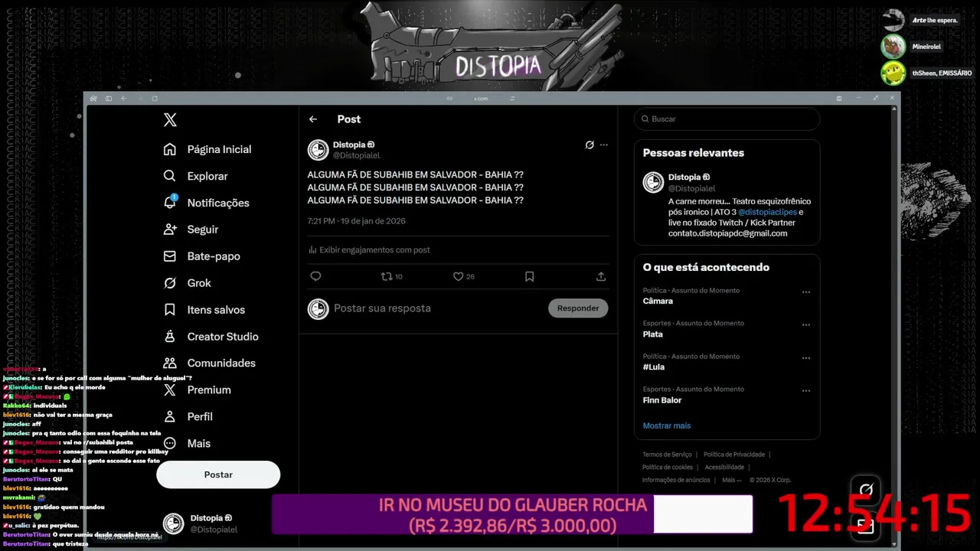Open options for the #Lula trend
Screen dimensions: 980x551
click(806, 358)
